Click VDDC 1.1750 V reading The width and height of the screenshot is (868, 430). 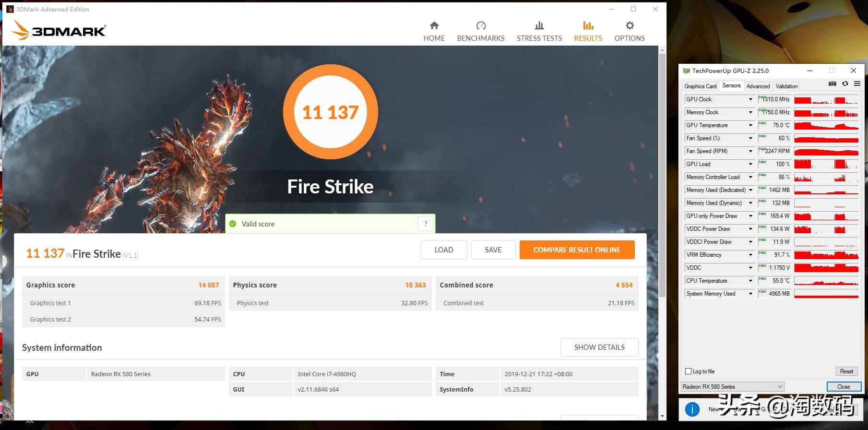point(774,268)
